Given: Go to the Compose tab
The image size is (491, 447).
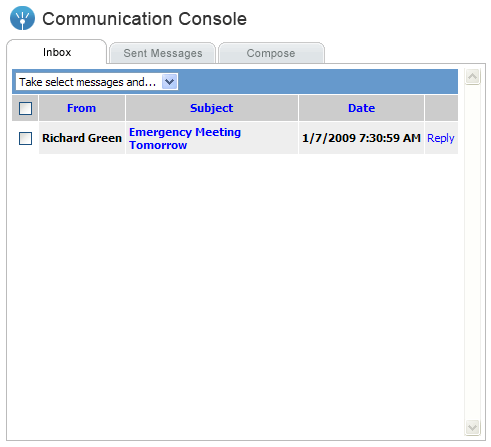Looking at the screenshot, I should click(x=271, y=53).
